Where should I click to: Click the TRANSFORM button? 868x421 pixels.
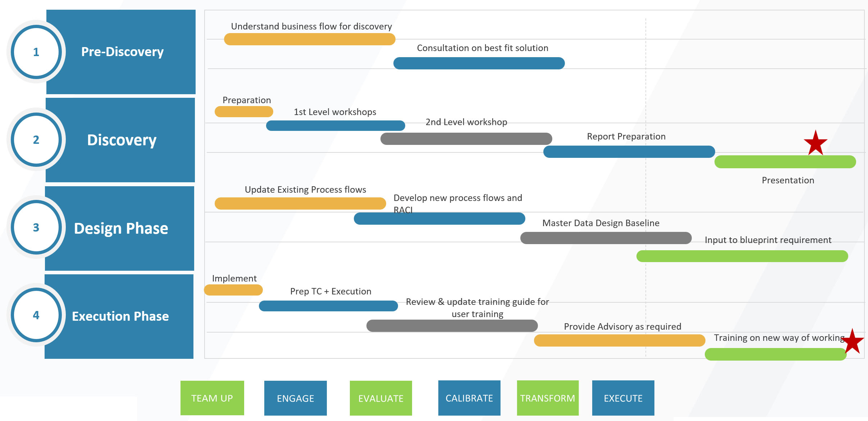click(x=547, y=398)
